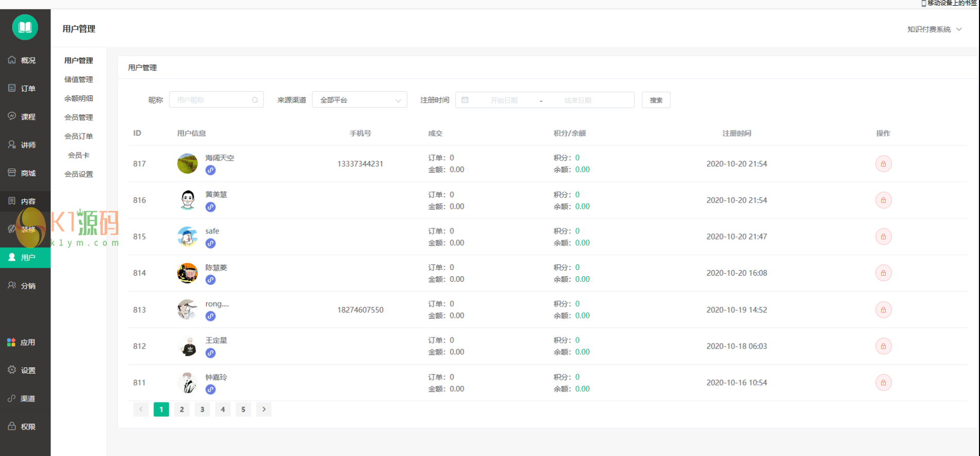Open 概况 overview in sidebar
The image size is (980, 456).
pos(25,60)
